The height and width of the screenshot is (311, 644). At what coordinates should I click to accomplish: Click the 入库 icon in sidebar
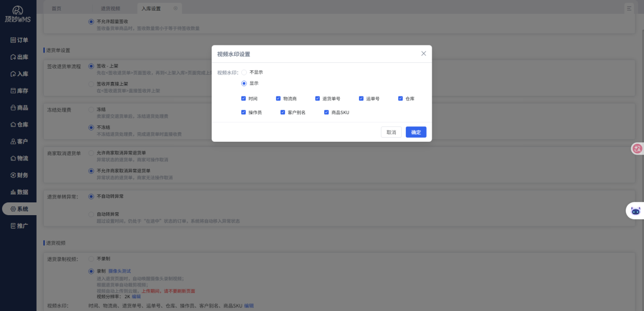pyautogui.click(x=13, y=74)
